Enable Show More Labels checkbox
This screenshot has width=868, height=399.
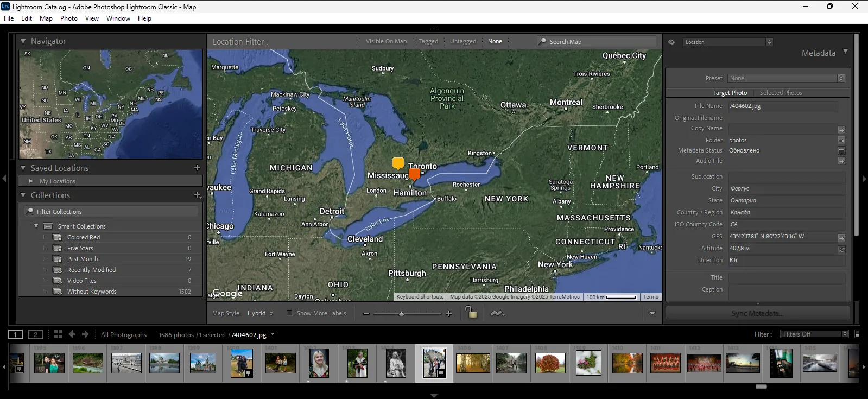(x=289, y=313)
